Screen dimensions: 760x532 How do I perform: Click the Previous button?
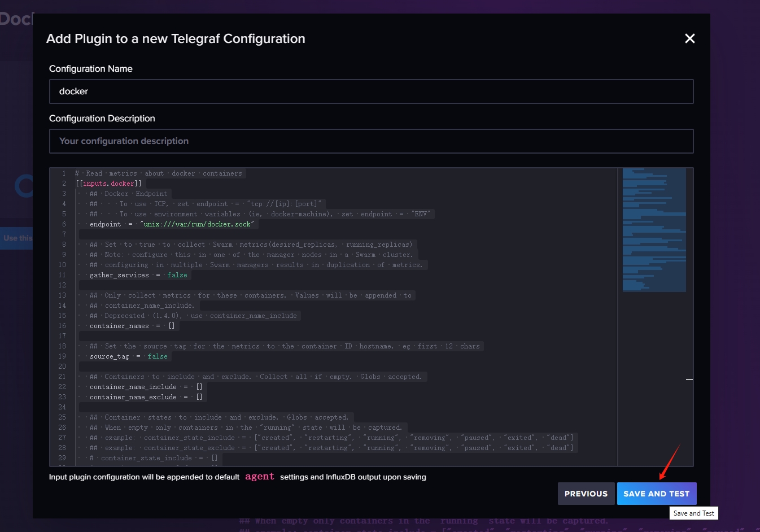tap(586, 494)
